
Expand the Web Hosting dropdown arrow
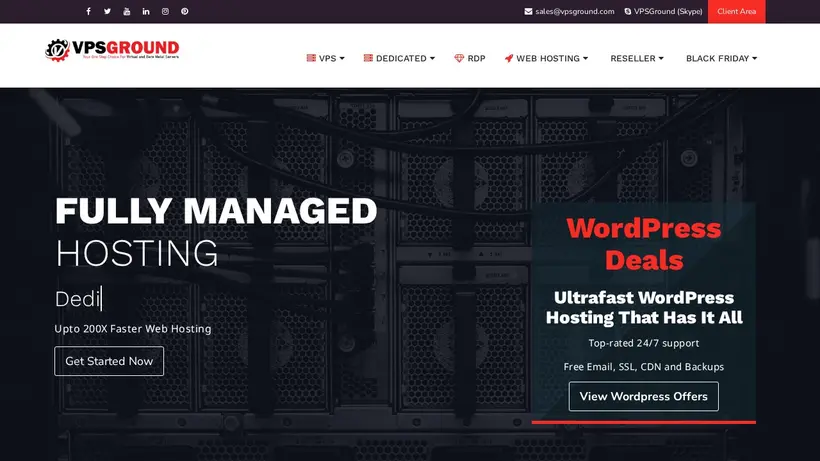click(x=586, y=59)
